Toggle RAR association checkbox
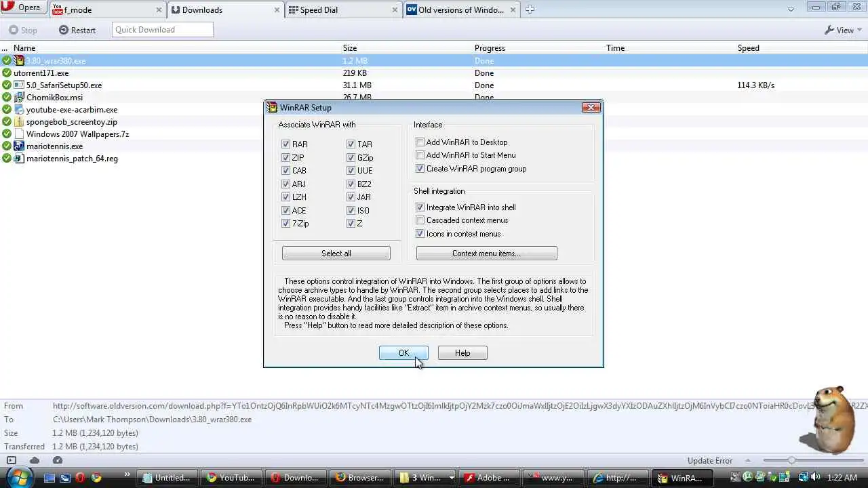This screenshot has height=488, width=868. (285, 144)
